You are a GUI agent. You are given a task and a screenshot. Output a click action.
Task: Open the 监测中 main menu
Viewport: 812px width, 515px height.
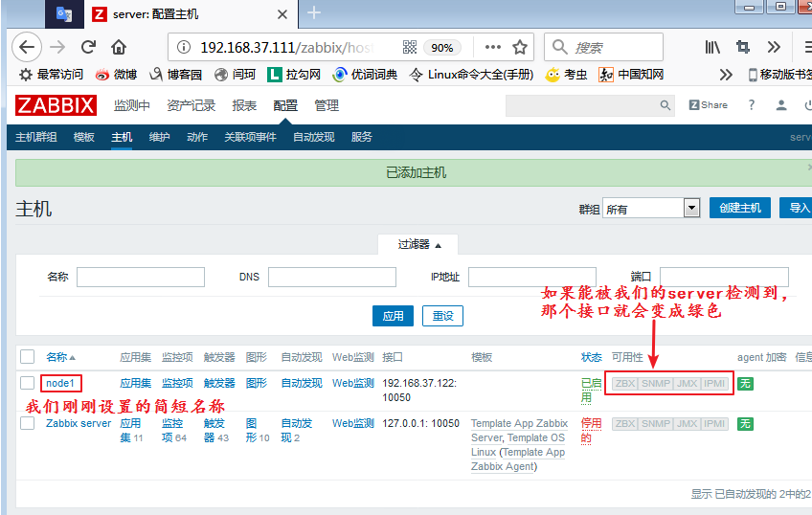[x=131, y=105]
